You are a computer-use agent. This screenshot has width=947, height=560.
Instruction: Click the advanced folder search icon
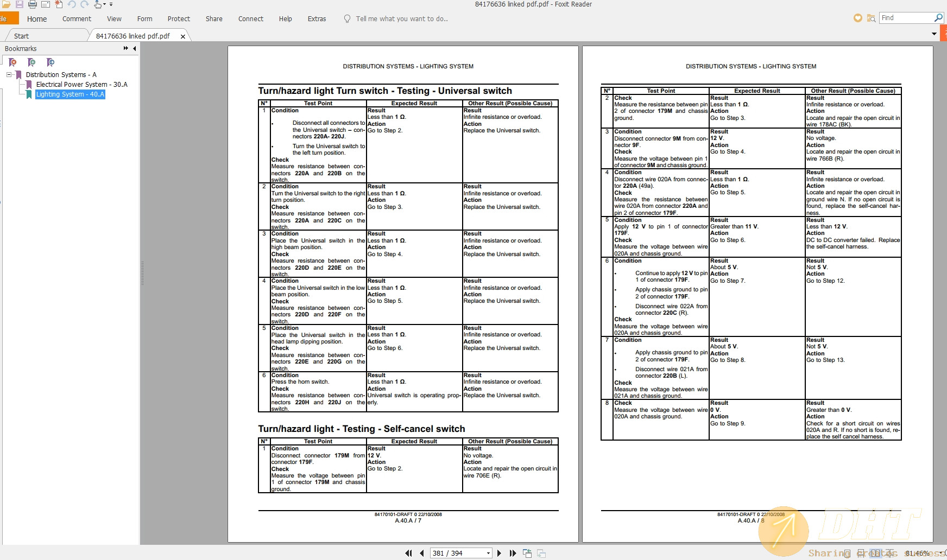pos(871,18)
